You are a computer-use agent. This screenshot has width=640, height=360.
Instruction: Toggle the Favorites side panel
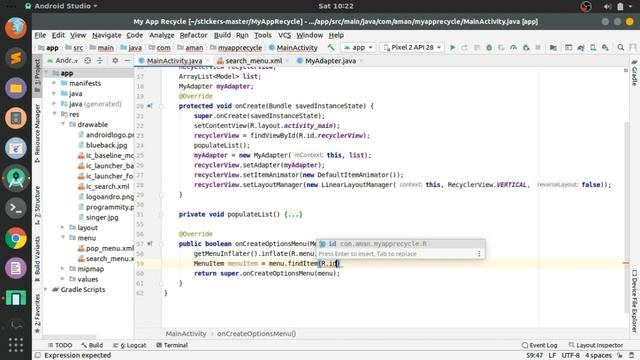coord(37,313)
